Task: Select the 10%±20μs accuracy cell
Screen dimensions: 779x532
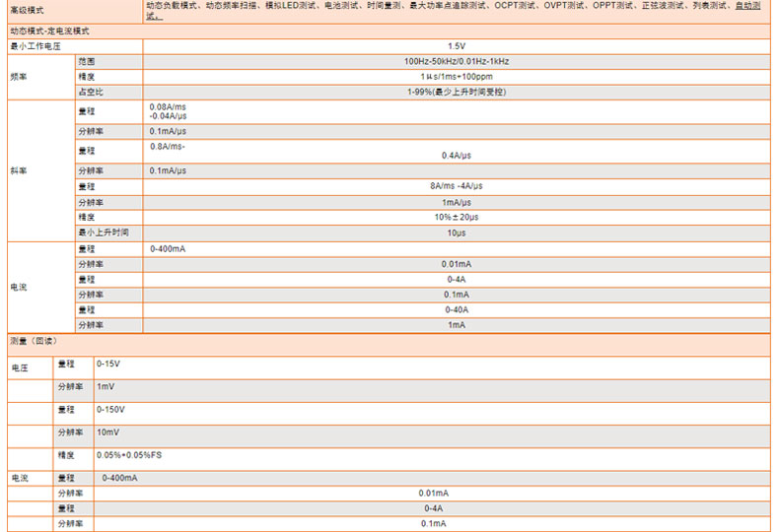Action: [x=456, y=217]
